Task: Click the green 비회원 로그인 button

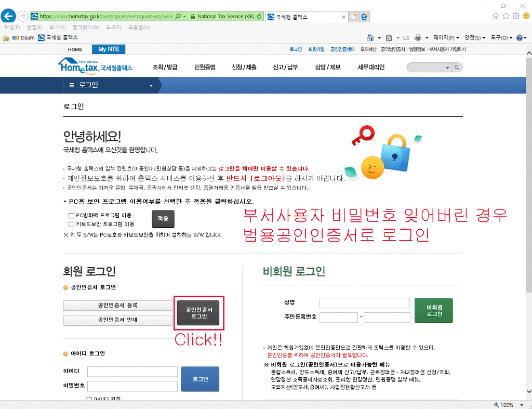Action: pos(434,310)
